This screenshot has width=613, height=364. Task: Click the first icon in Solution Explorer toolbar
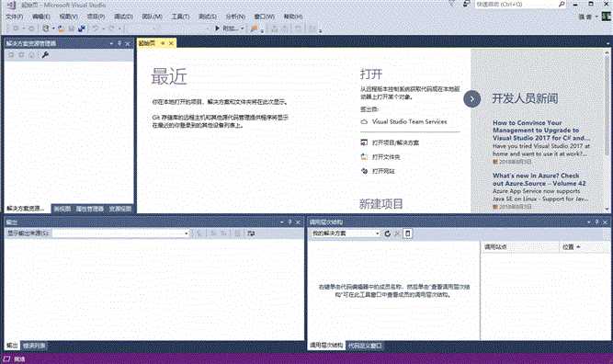click(11, 55)
